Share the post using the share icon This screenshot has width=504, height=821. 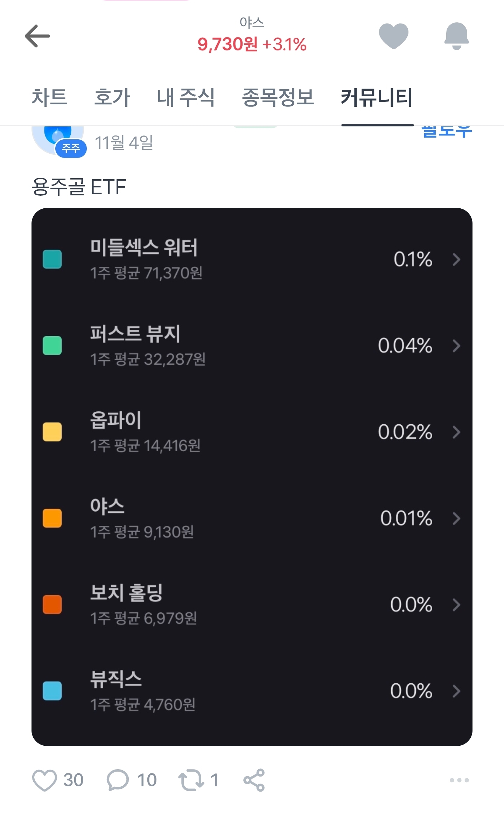254,780
